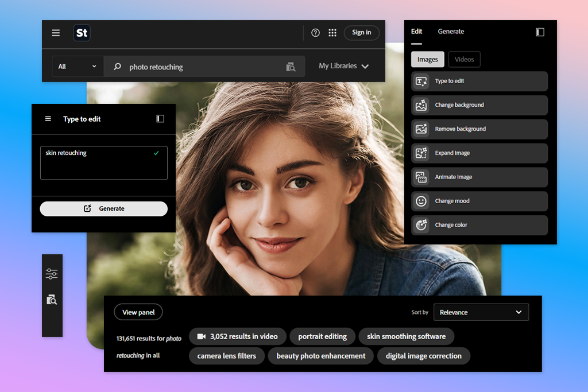This screenshot has width=588, height=392.
Task: Click the sparkle icon on Generate button
Action: point(87,208)
